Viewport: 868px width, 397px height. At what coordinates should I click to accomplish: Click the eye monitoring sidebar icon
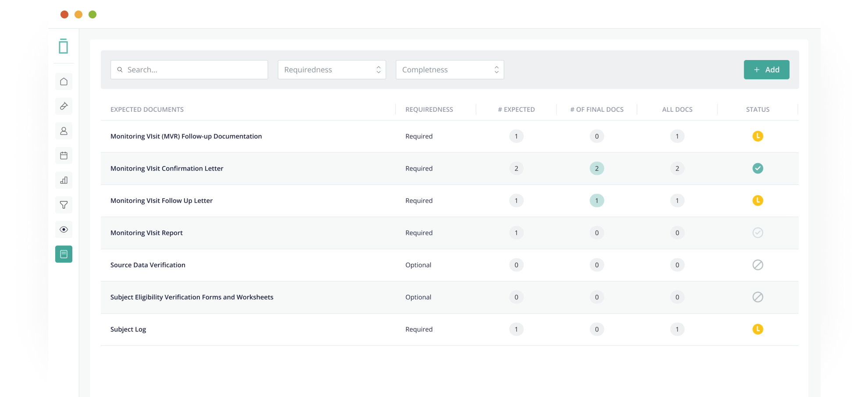64,230
